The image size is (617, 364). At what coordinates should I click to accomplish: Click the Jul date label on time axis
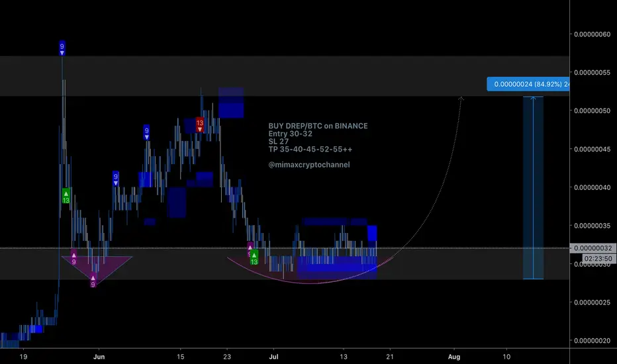point(273,357)
